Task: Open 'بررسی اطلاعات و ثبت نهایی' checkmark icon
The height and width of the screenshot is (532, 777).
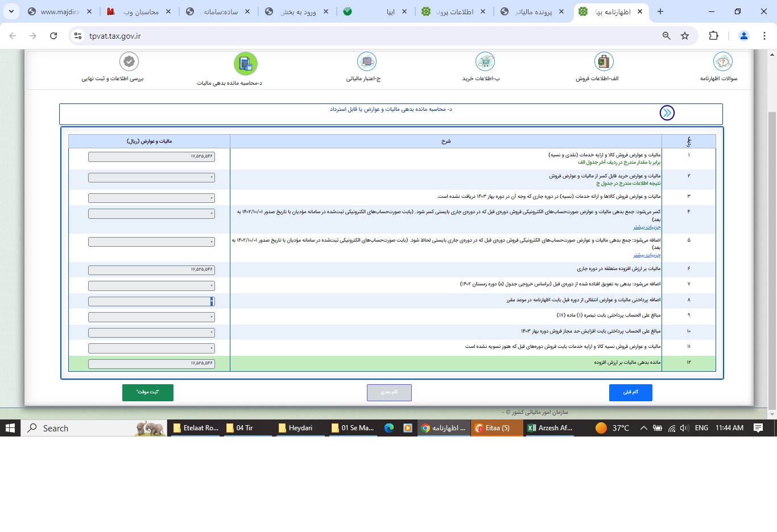Action: [129, 61]
